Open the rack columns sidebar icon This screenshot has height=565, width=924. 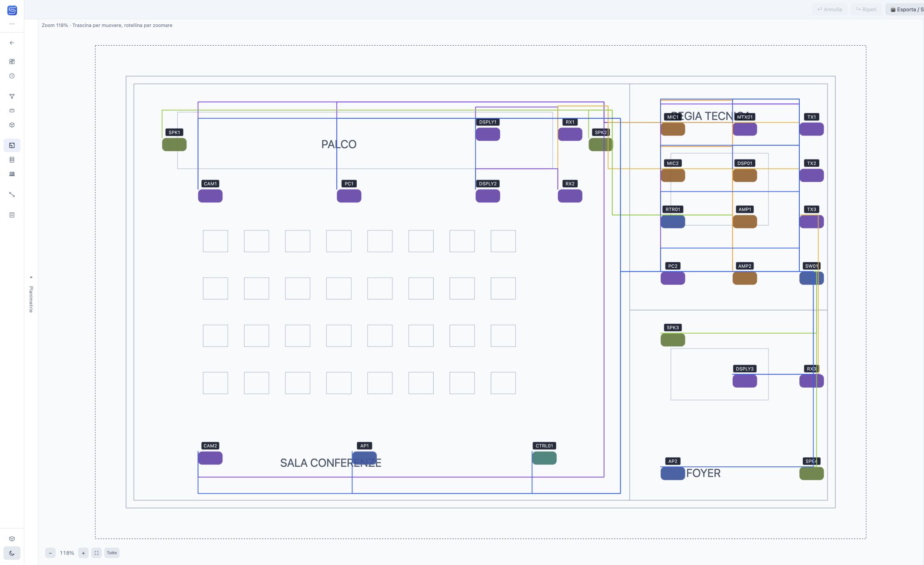tap(12, 174)
